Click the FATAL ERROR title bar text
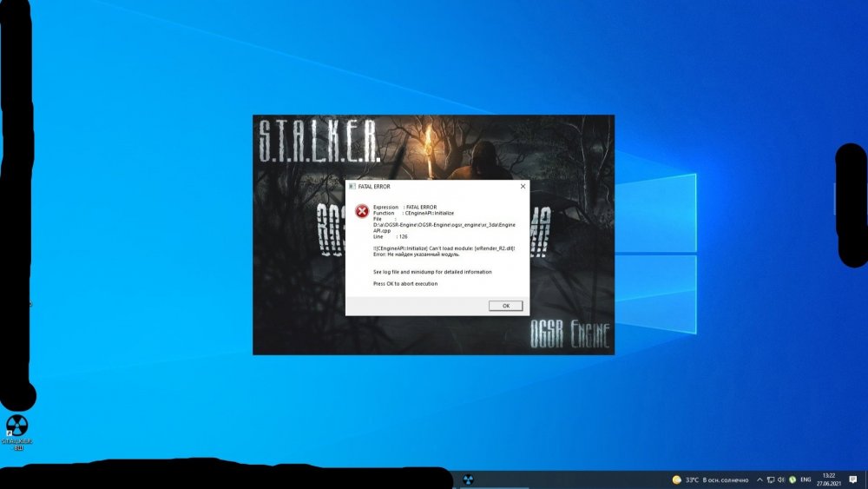868x489 pixels. point(374,187)
